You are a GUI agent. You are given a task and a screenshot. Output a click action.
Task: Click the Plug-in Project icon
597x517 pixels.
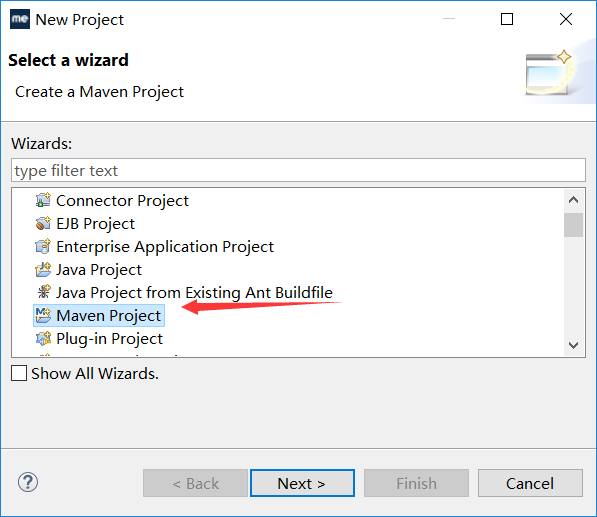(x=43, y=338)
